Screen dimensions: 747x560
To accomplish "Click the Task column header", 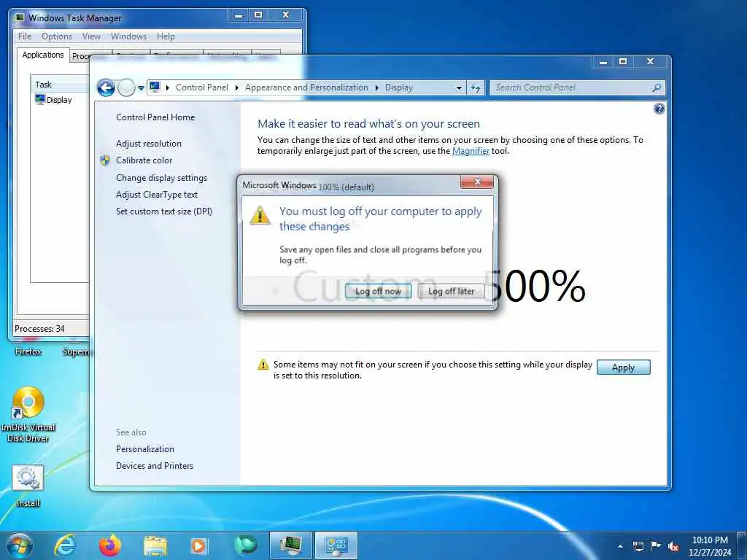I will (x=60, y=85).
